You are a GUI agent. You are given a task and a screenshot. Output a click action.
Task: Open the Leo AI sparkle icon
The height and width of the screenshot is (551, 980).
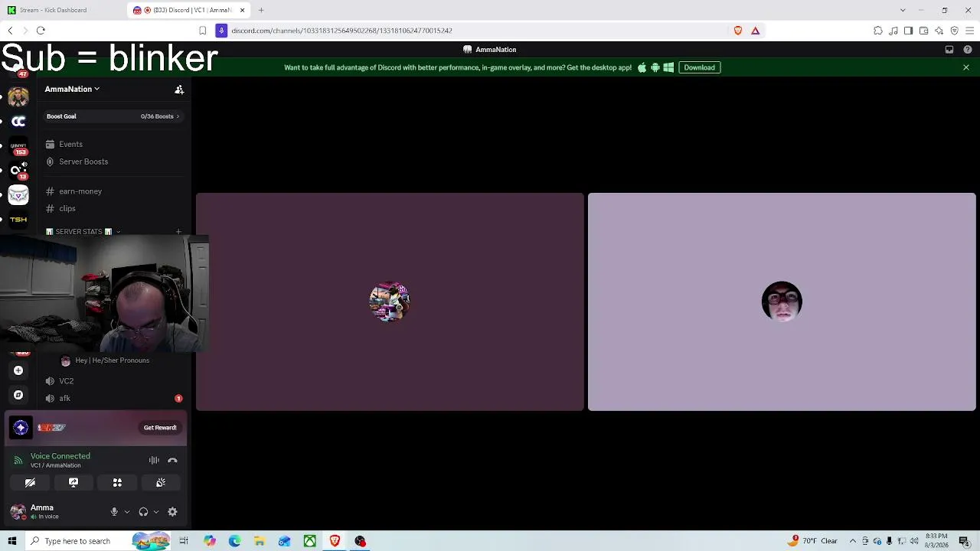(939, 31)
